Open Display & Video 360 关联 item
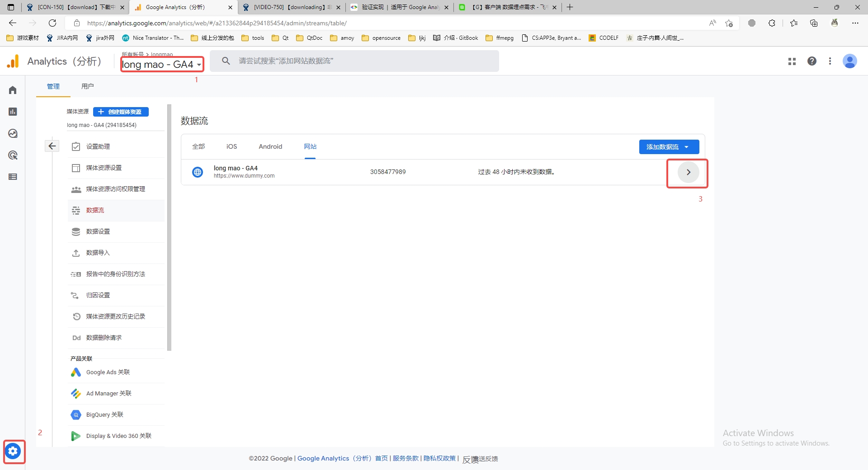Screen dimensions: 868x470 116,436
